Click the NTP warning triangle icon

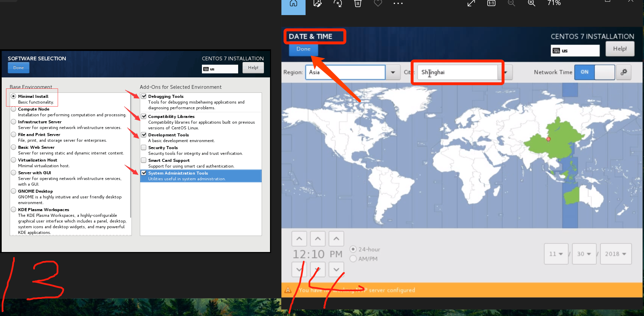288,290
